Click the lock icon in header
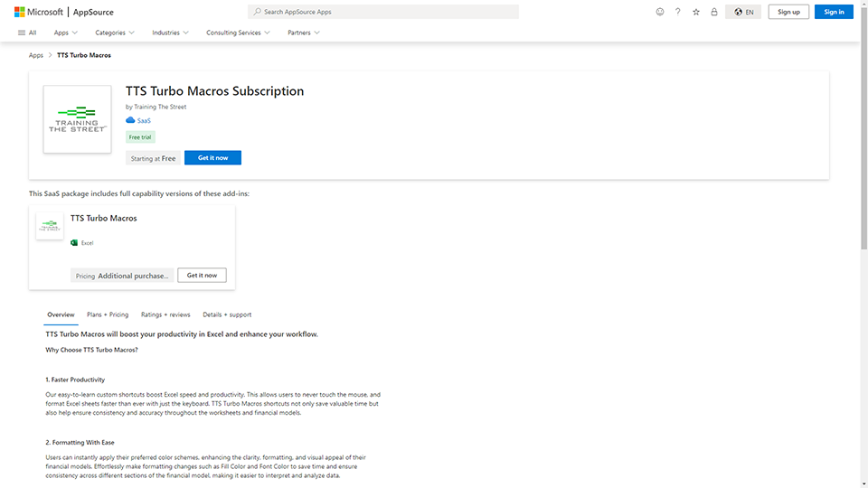This screenshot has width=868, height=488. [x=714, y=12]
